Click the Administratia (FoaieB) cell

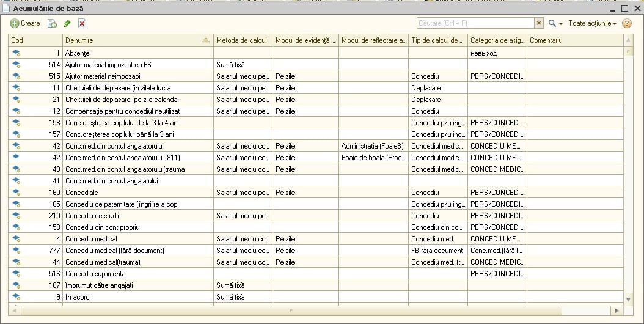(x=373, y=146)
